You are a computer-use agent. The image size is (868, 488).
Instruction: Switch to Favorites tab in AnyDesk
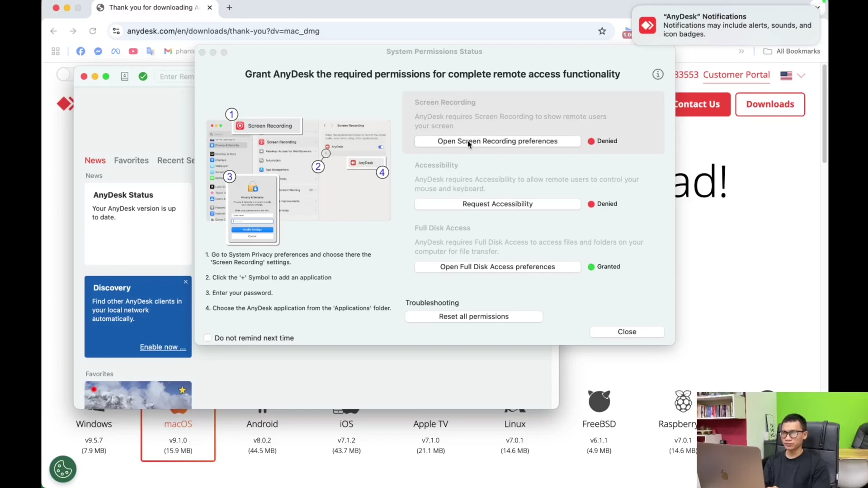pos(131,160)
